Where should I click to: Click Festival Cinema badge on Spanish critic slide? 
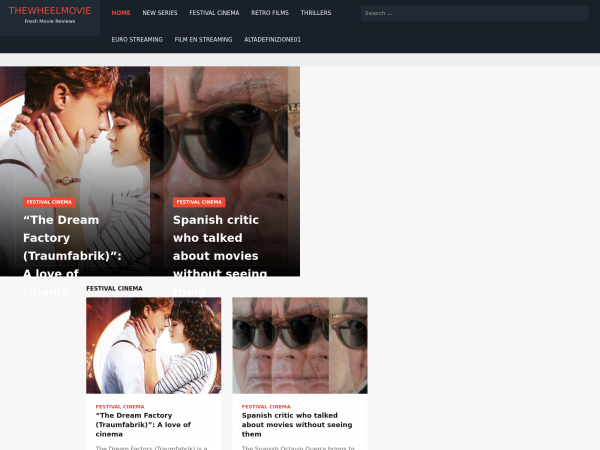(199, 202)
